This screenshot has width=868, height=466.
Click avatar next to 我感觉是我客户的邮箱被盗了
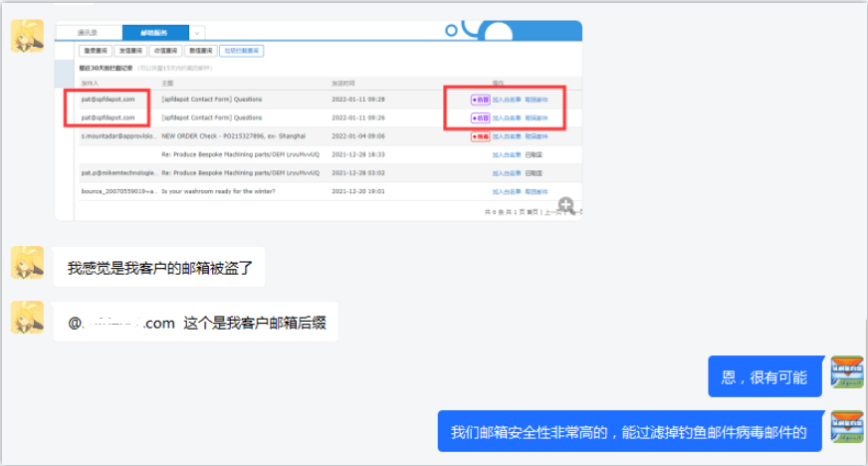coord(27,263)
